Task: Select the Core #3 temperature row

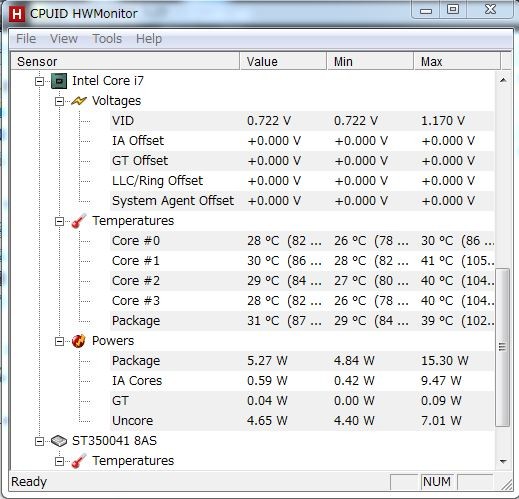Action: point(302,301)
